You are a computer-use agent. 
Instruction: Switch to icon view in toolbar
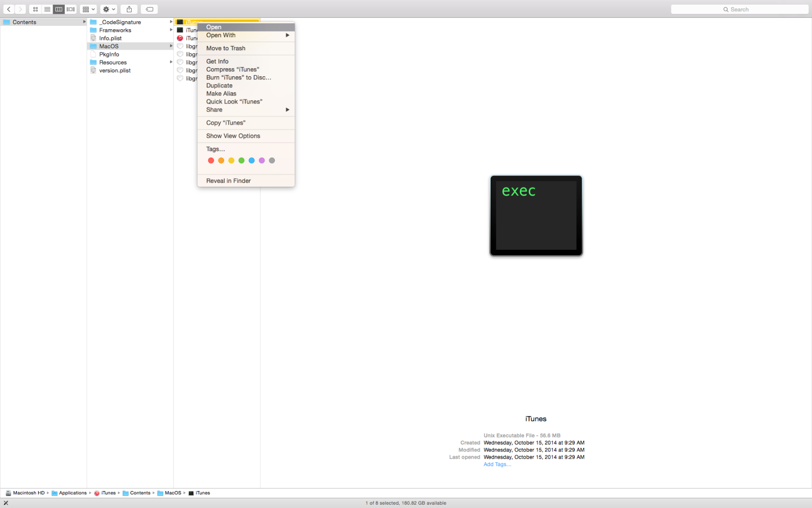pyautogui.click(x=35, y=9)
